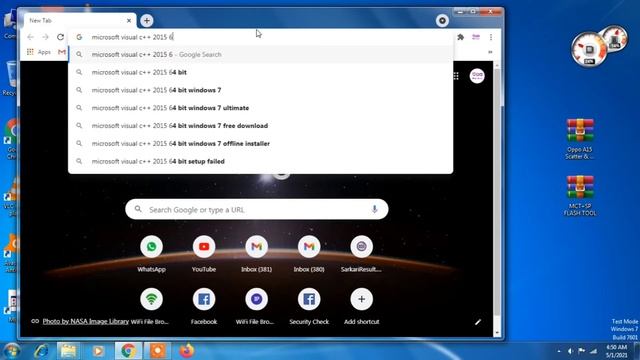Select suggestion '64 bit windows 7 ultimate'
The height and width of the screenshot is (360, 640).
tap(260, 108)
